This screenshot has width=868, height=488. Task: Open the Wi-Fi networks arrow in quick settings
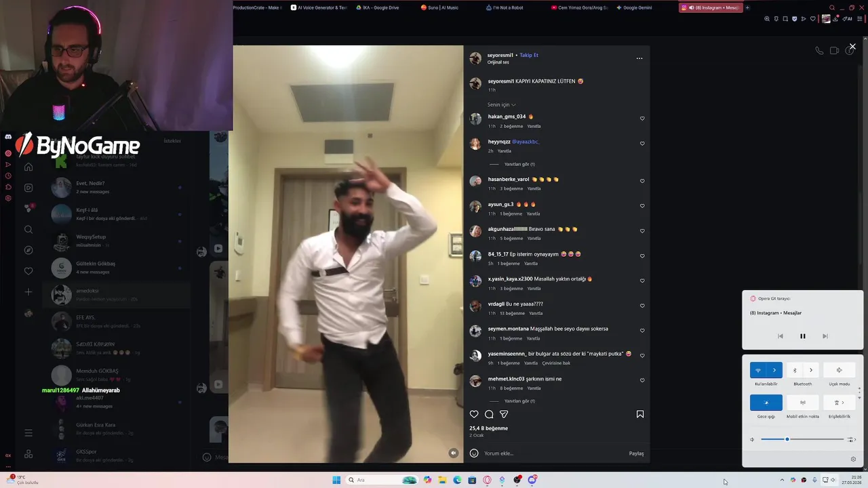[774, 370]
